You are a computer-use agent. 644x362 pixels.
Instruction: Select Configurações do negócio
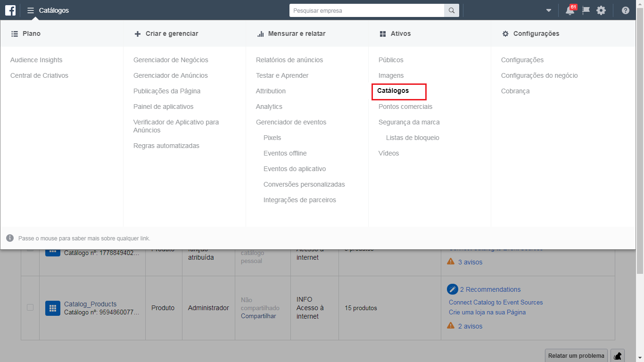coord(539,75)
